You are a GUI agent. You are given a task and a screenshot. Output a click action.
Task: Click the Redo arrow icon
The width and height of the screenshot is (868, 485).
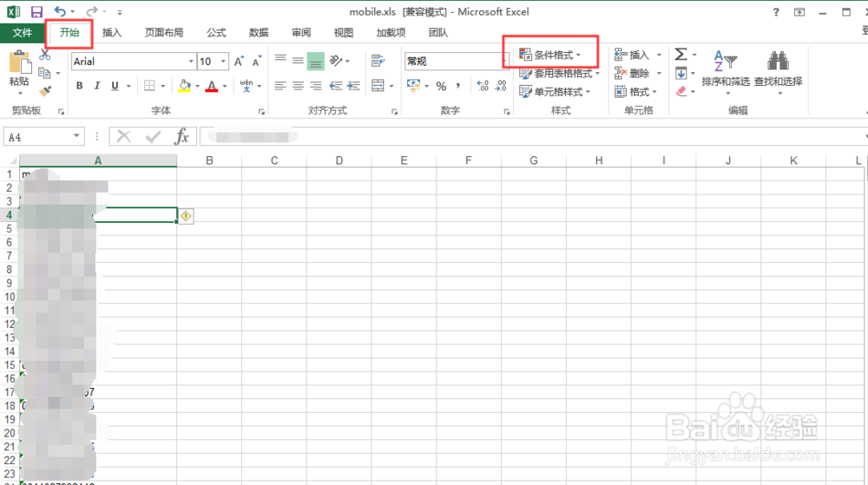pos(92,11)
